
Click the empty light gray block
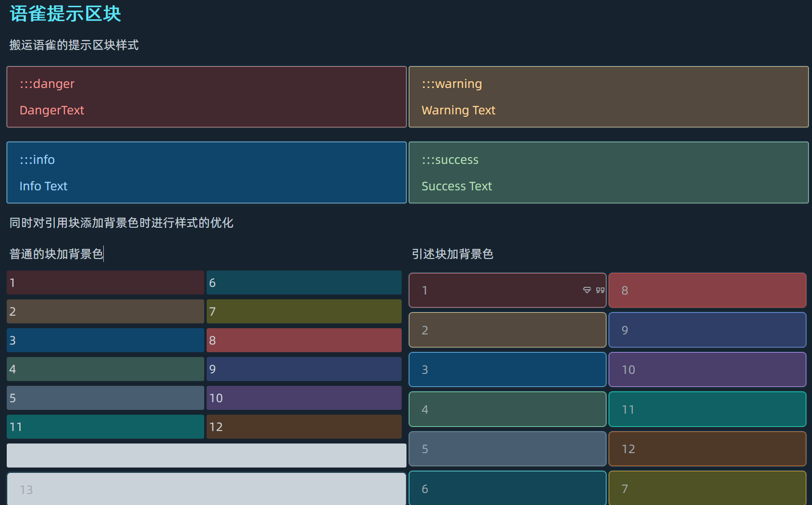point(207,456)
